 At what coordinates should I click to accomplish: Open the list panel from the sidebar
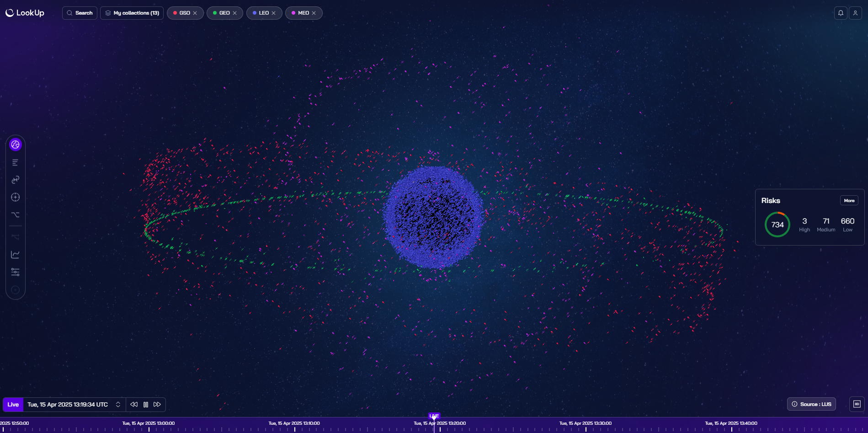point(15,162)
